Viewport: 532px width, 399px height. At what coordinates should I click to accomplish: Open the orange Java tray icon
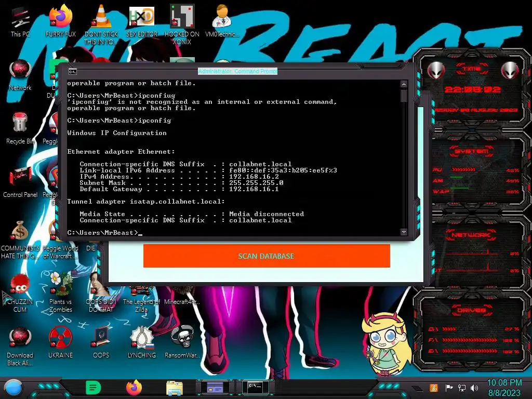click(x=434, y=388)
